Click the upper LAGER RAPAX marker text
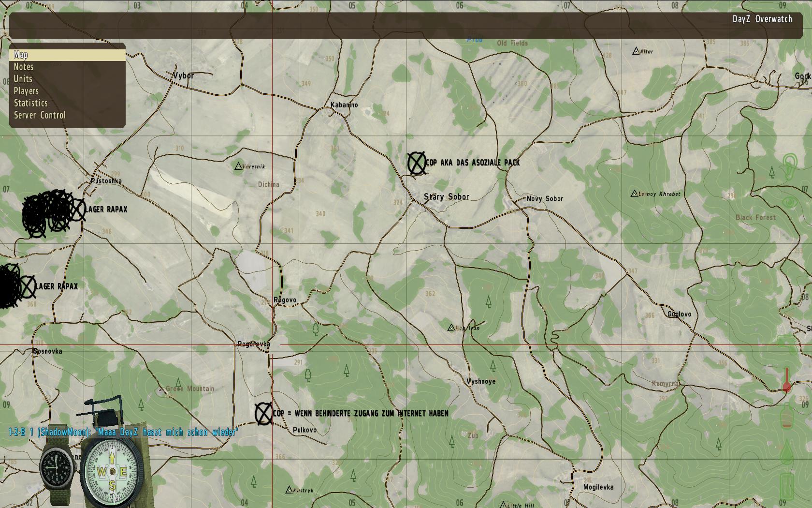The width and height of the screenshot is (812, 508). coord(107,209)
